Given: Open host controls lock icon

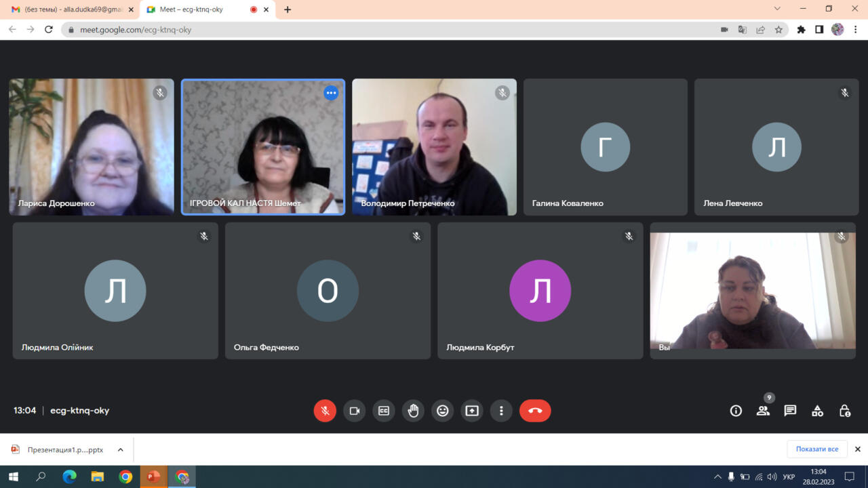Looking at the screenshot, I should pyautogui.click(x=844, y=411).
